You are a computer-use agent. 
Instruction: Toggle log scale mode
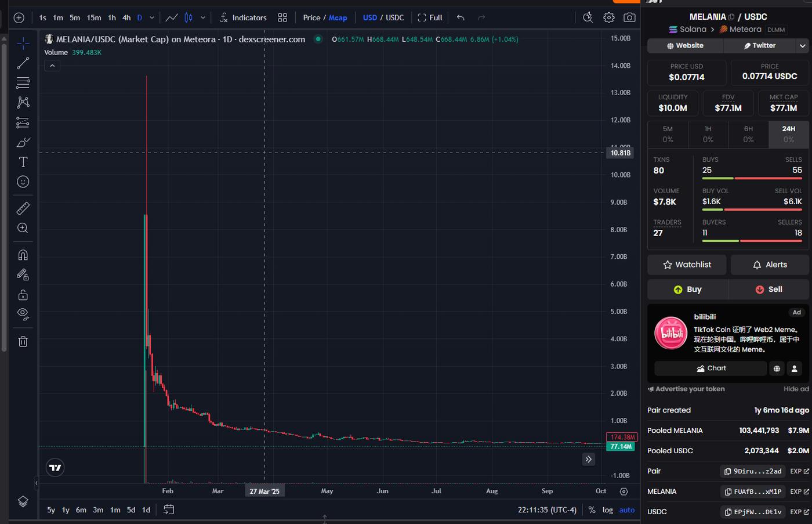[x=608, y=510]
